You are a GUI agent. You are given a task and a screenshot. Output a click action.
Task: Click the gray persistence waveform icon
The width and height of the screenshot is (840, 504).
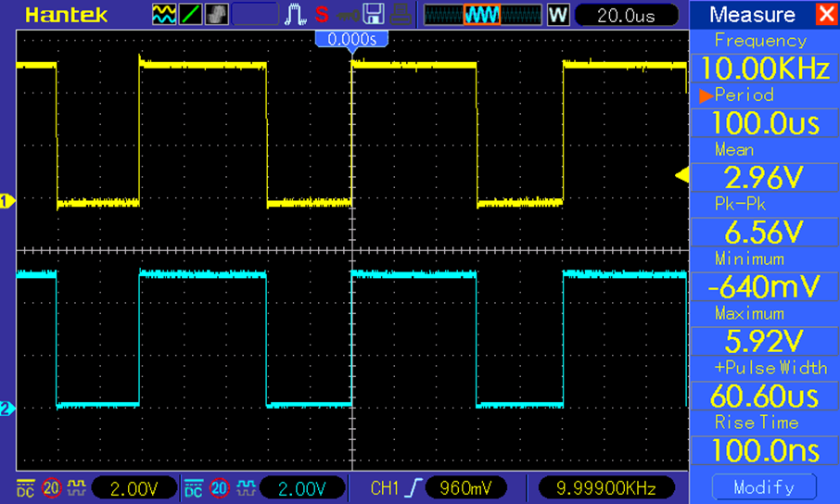216,15
